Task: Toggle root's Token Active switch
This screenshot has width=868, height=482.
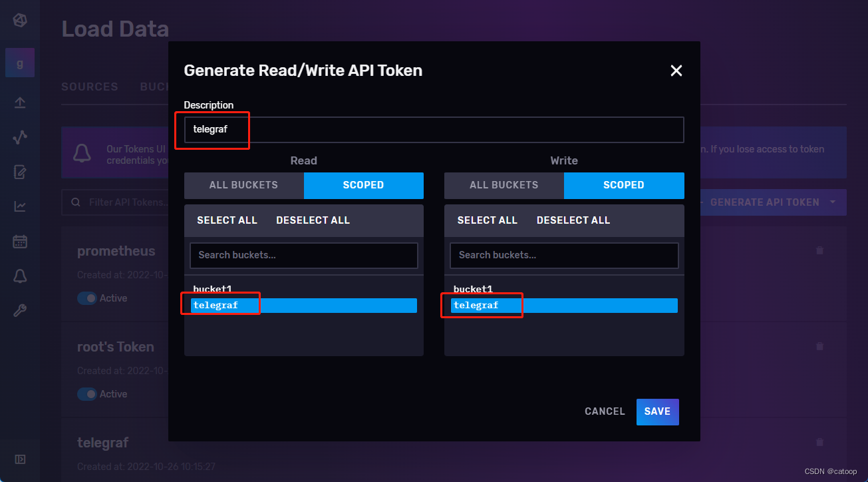Action: (x=87, y=394)
